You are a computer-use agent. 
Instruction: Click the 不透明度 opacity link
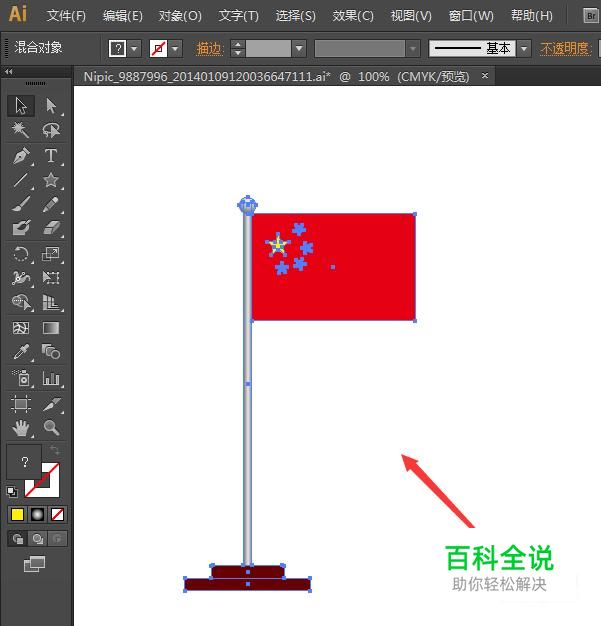565,49
